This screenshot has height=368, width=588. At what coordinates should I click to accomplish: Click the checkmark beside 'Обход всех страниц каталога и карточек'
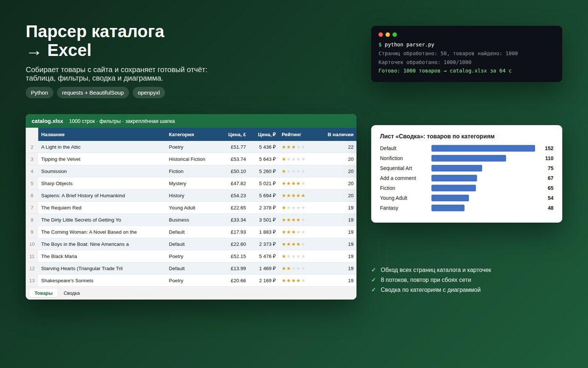point(373,270)
